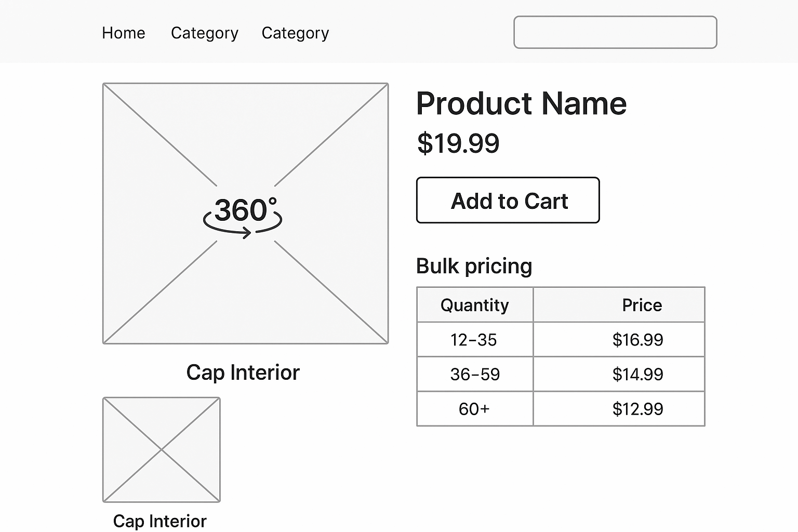Click the Home navigation link
This screenshot has width=798, height=532.
(124, 33)
